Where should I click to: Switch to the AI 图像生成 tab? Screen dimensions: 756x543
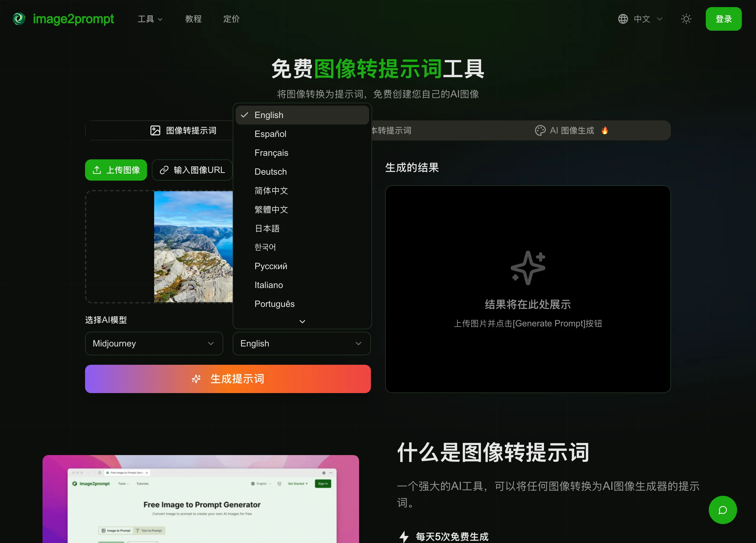[571, 131]
